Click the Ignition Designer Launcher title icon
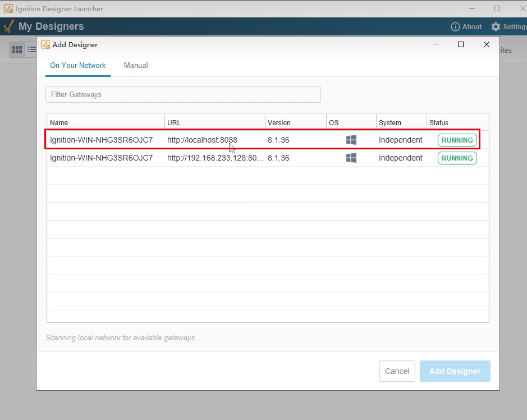Screen dimensions: 527x420 point(8,8)
